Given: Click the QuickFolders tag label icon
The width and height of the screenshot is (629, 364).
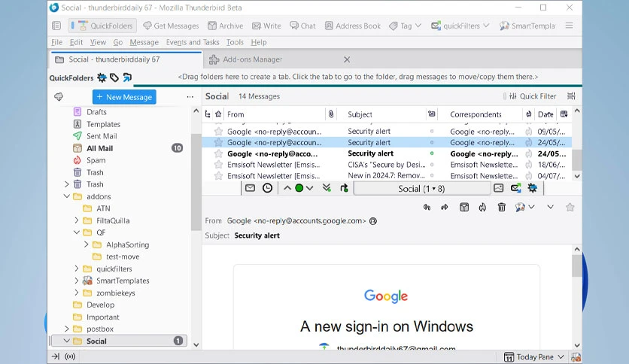Looking at the screenshot, I should [114, 77].
